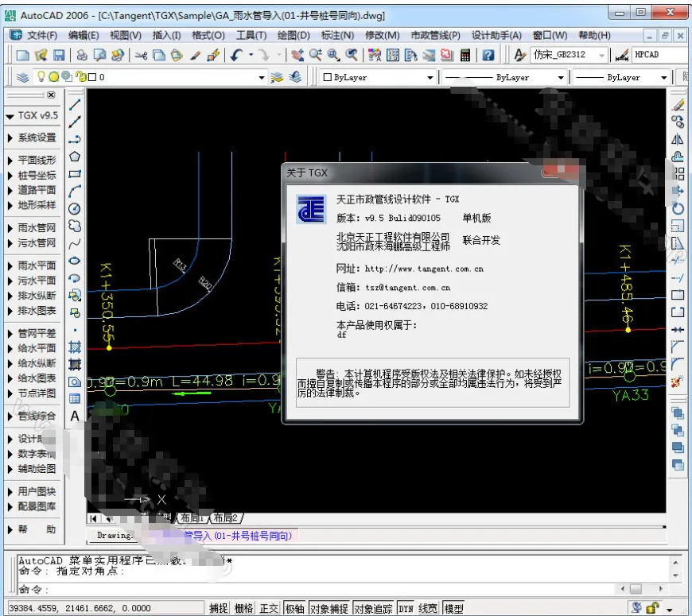This screenshot has width=692, height=616.
Task: Open the ByLayer color dropdown
Action: point(430,78)
